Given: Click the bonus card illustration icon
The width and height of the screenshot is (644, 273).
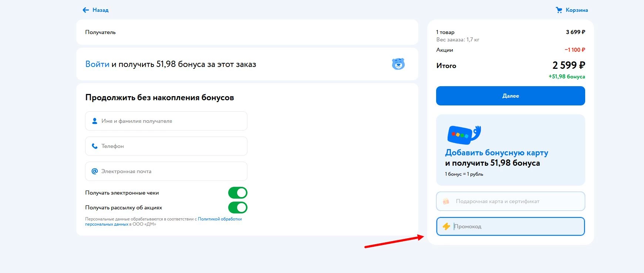Looking at the screenshot, I should [464, 135].
